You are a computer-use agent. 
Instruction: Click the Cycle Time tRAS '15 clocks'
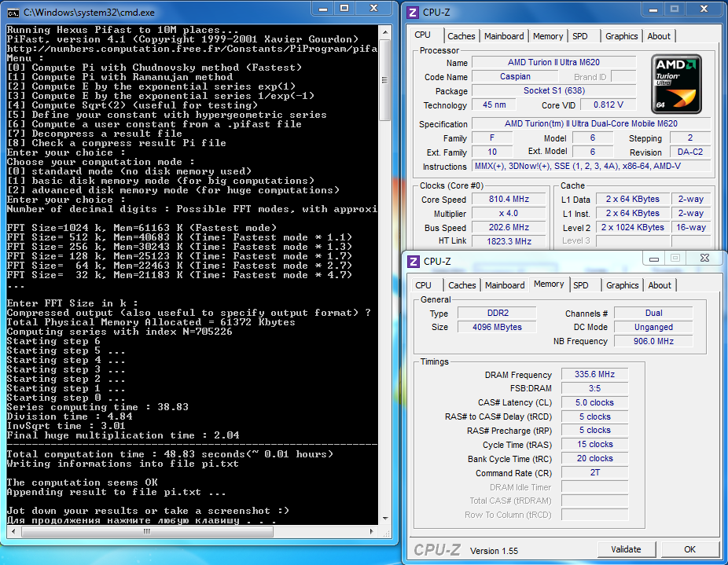point(595,444)
